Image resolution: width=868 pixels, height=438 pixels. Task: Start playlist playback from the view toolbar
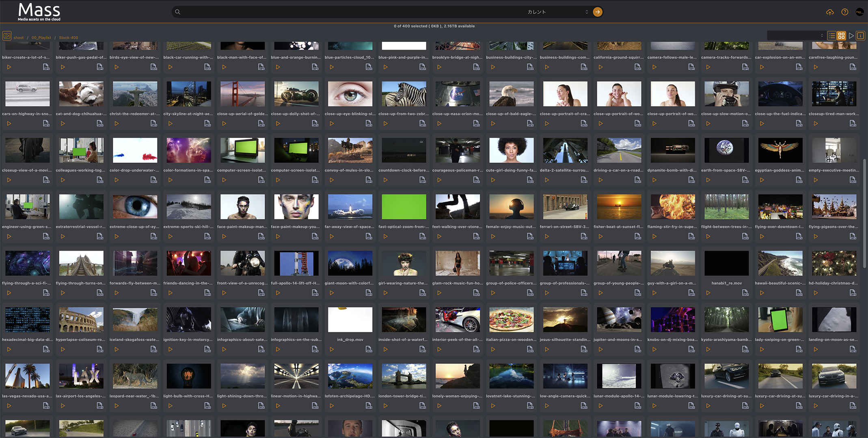tap(851, 36)
